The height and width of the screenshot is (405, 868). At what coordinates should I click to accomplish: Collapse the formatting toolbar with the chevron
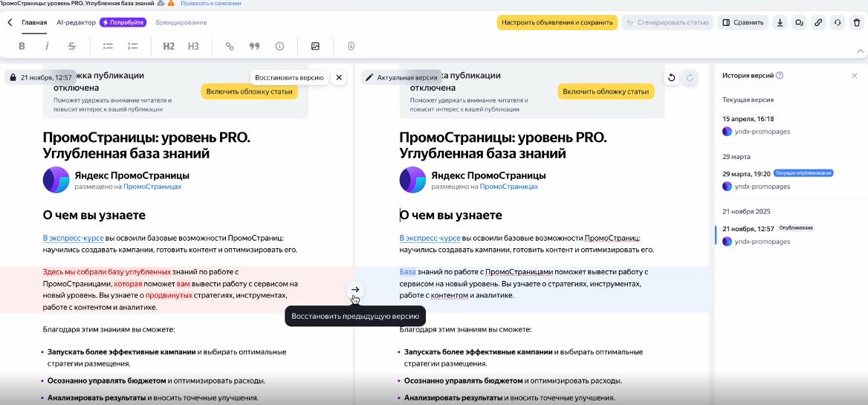tap(861, 51)
